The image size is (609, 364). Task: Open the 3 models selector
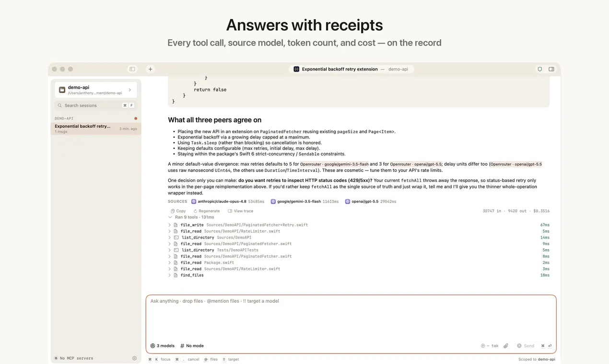163,346
